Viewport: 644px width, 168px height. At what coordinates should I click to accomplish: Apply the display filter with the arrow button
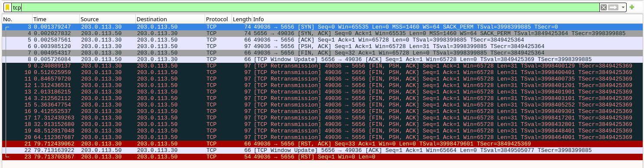tap(613, 7)
